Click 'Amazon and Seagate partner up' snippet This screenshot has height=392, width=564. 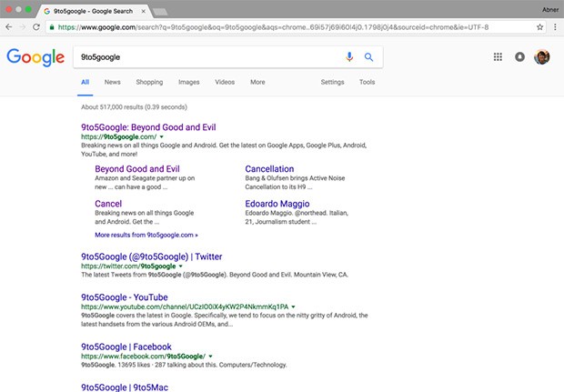click(145, 183)
